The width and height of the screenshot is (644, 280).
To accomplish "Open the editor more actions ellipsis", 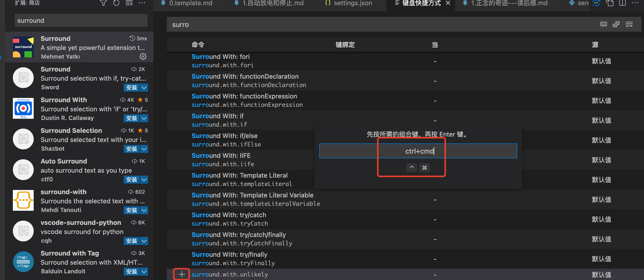I will click(x=635, y=3).
